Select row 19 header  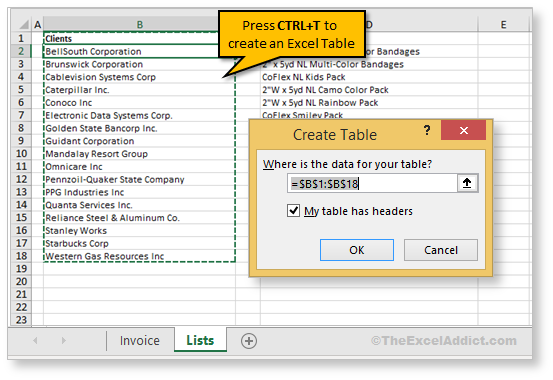(21, 269)
